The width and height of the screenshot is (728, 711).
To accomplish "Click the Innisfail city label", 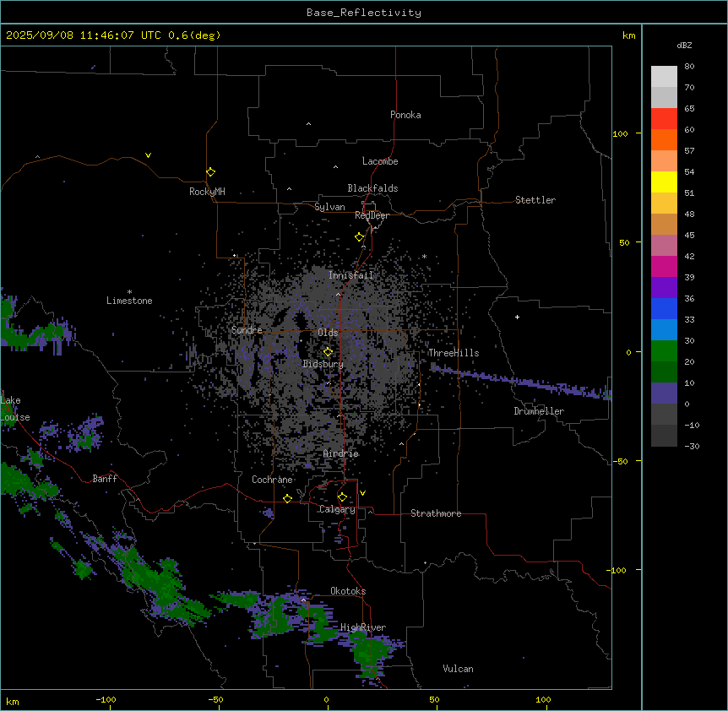I will (350, 275).
